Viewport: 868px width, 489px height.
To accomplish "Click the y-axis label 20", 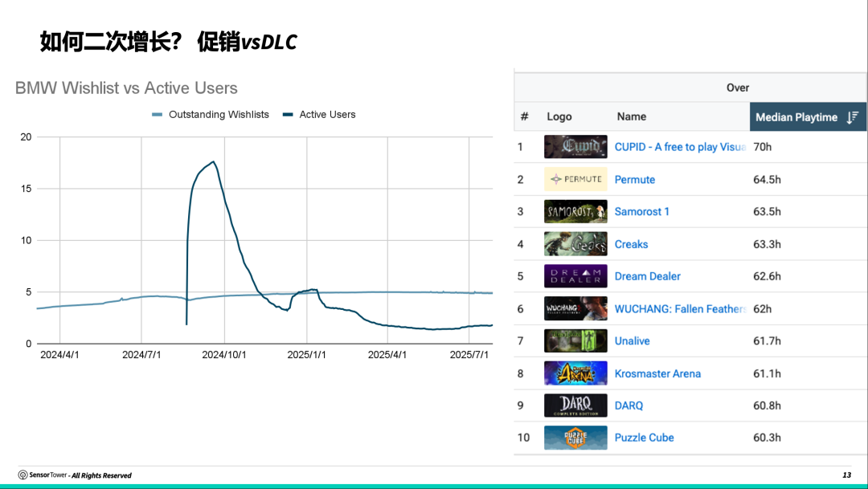I will click(26, 137).
